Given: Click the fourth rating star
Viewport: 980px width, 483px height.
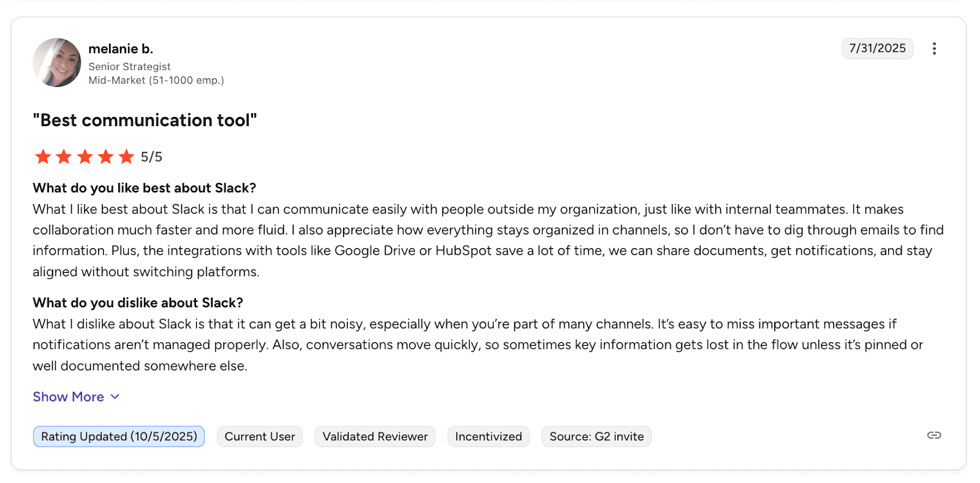Looking at the screenshot, I should tap(106, 157).
